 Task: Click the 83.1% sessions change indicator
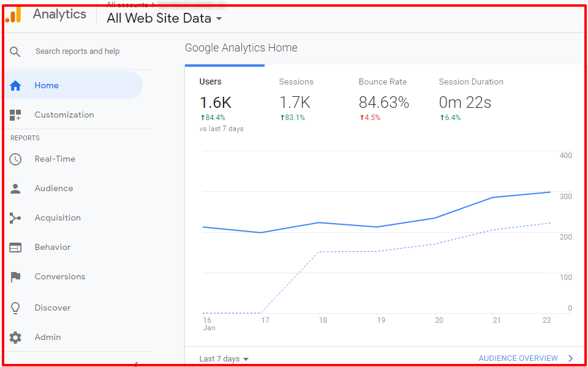[293, 118]
